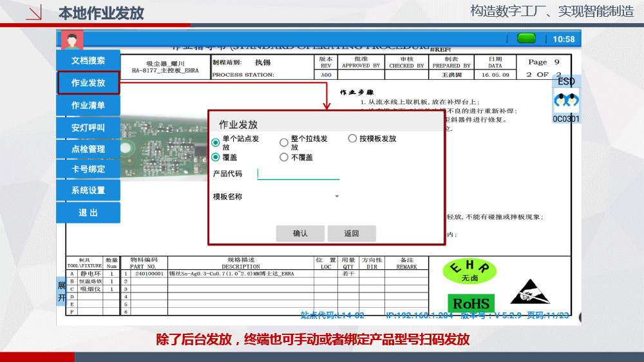Click the 若干 quantity cell
Viewport: 644px width, 362px height.
[x=348, y=274]
